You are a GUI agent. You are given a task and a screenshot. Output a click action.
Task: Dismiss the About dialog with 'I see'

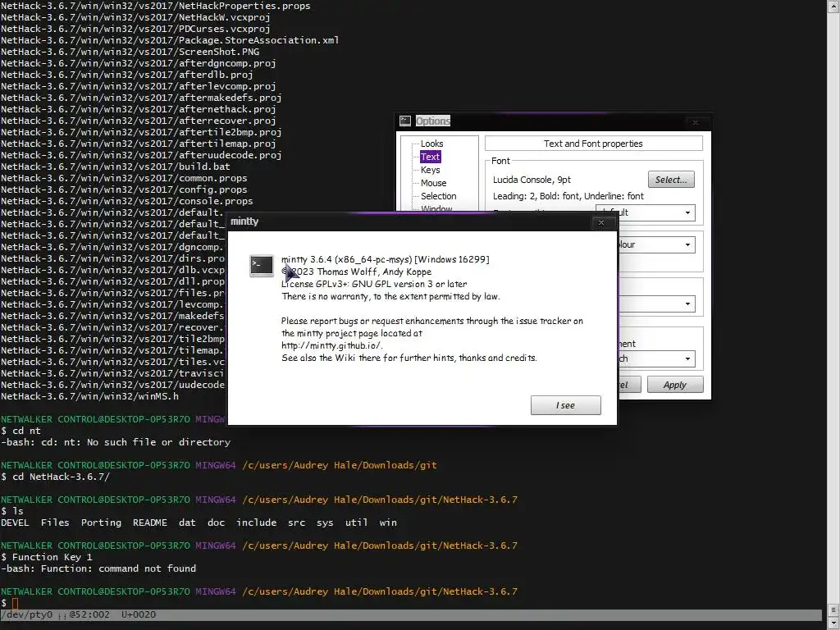pos(566,405)
